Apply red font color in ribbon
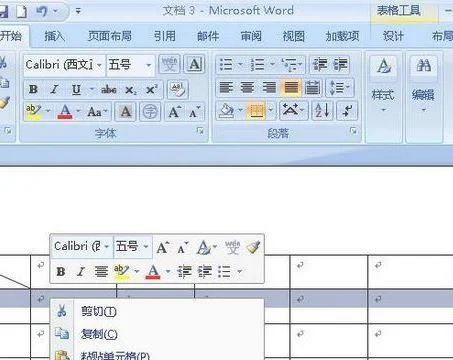 pos(65,111)
